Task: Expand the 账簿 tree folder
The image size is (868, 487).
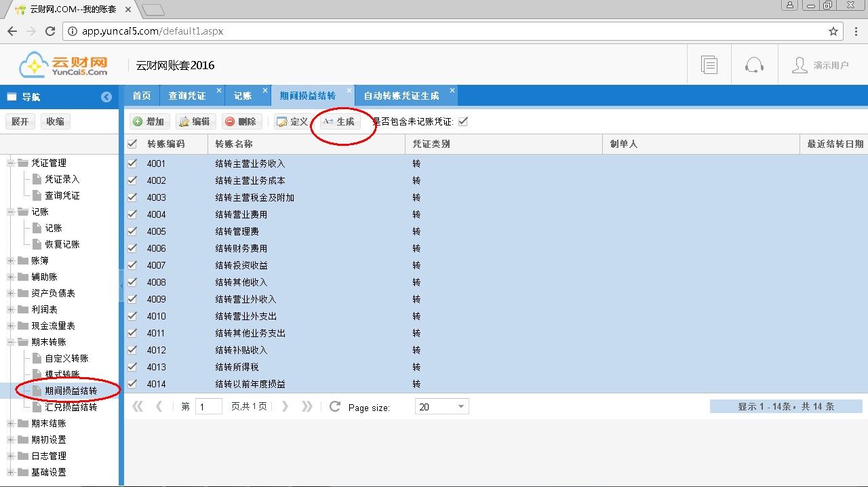Action: click(x=12, y=260)
